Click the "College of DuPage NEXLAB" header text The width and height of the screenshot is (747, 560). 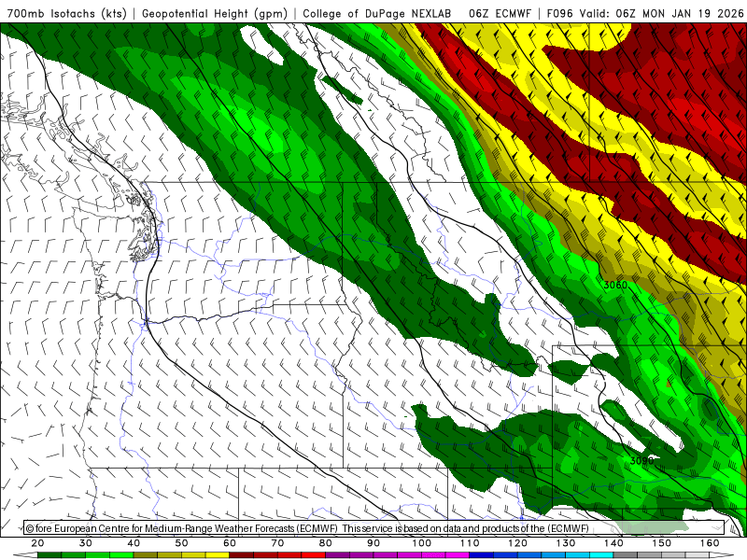point(377,13)
